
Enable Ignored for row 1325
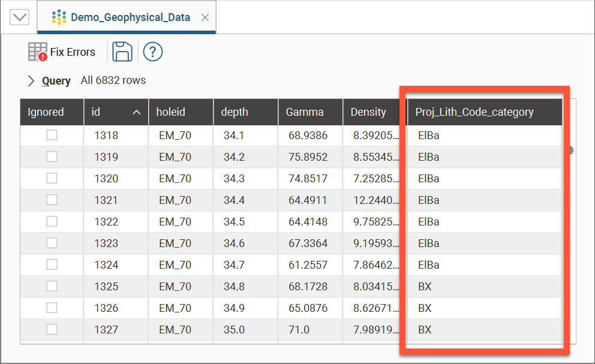point(52,287)
